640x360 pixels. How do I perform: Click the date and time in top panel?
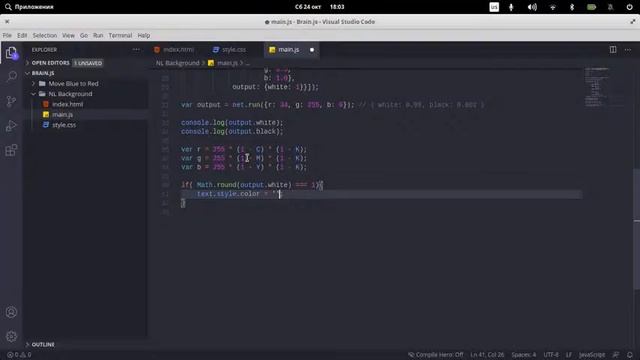320,7
